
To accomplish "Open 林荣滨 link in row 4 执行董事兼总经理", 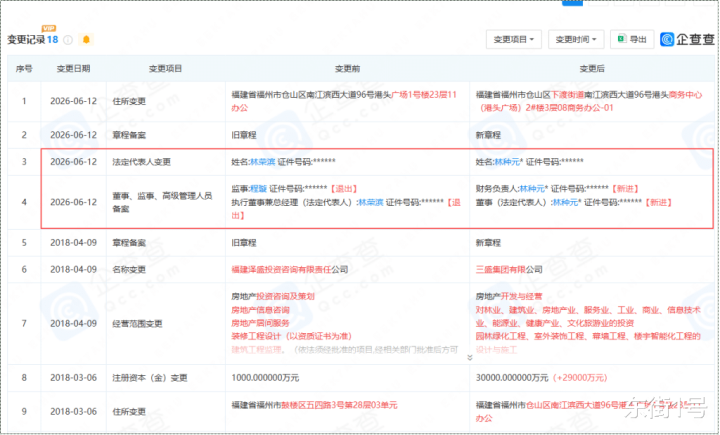I will [371, 202].
